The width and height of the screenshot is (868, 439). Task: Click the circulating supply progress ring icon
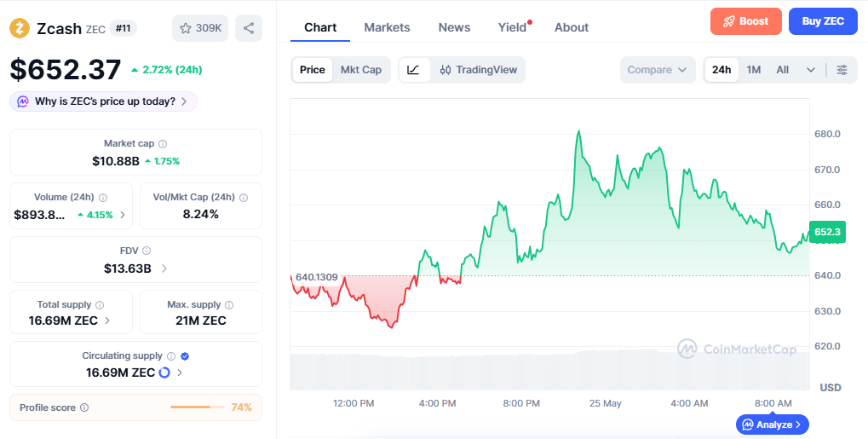pos(164,373)
